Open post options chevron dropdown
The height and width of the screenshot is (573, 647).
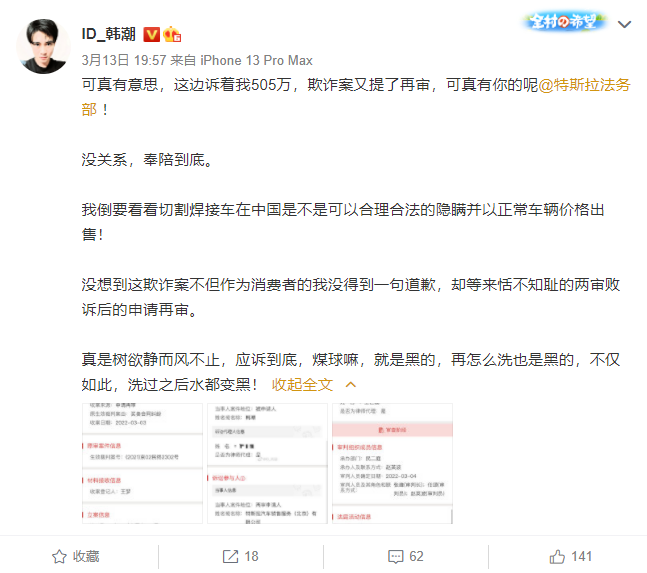pos(624,24)
